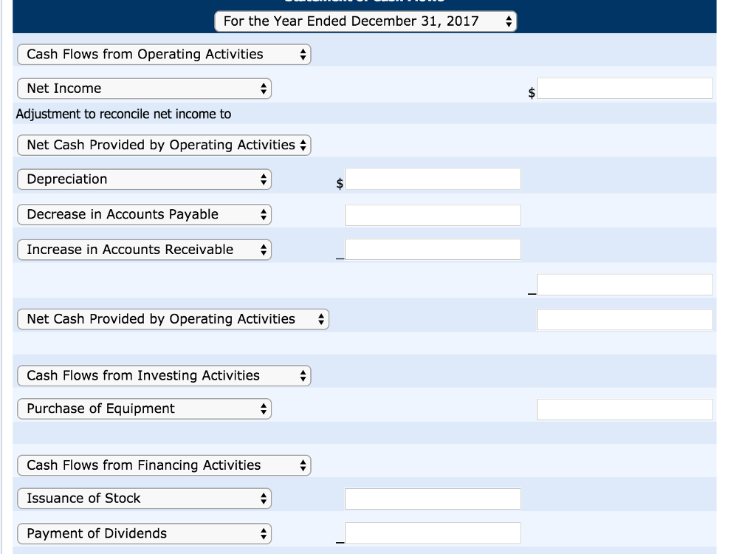Click the total adjustments subtotal field
Image resolution: width=756 pixels, height=554 pixels.
pos(625,284)
